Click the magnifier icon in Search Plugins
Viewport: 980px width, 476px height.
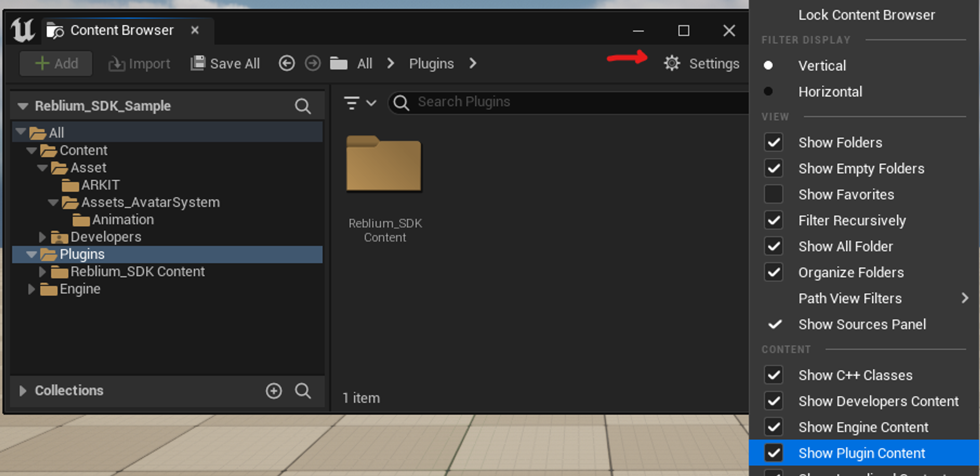click(401, 102)
